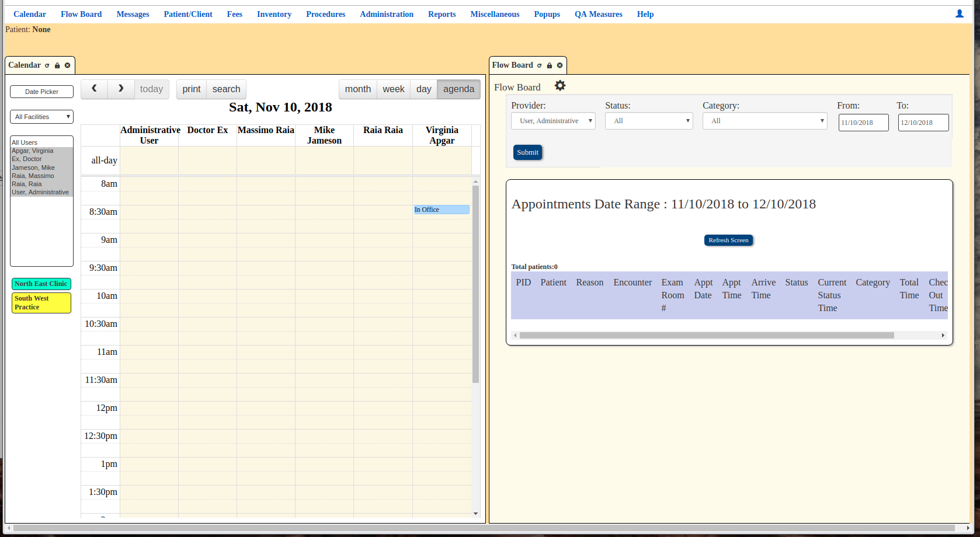This screenshot has height=537, width=980.
Task: Open the Patient/Client menu
Action: tap(188, 14)
